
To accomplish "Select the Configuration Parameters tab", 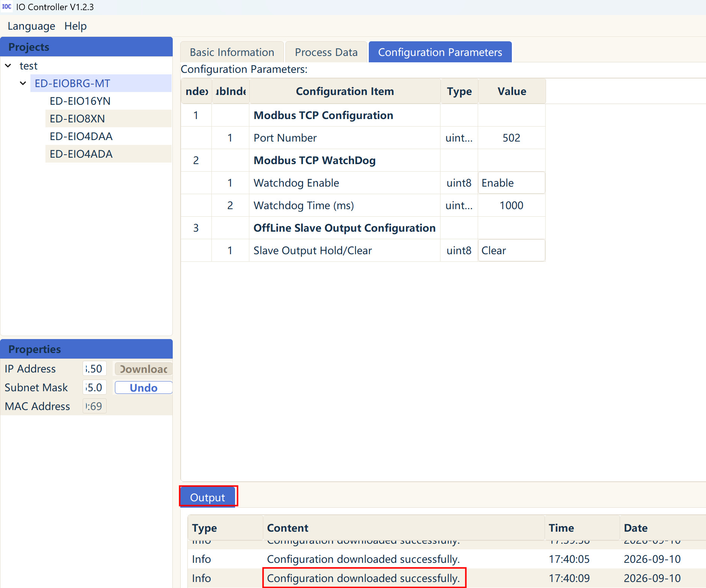I will coord(440,52).
